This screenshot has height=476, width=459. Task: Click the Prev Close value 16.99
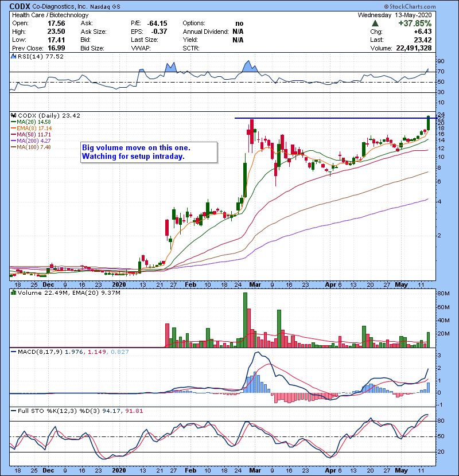point(56,48)
